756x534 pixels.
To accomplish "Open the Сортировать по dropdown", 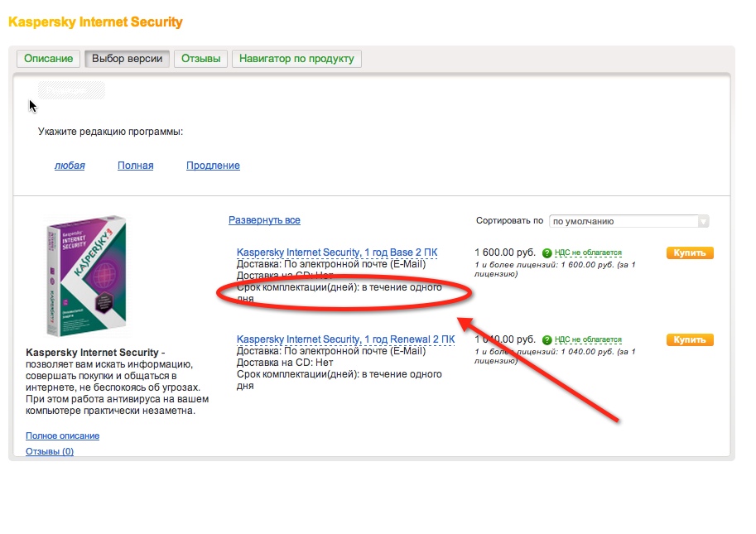I will click(x=629, y=221).
